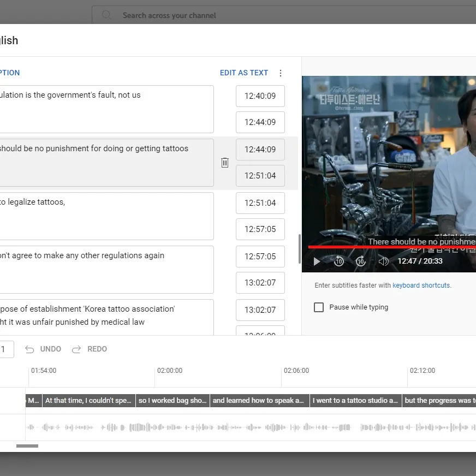
Task: Click the Undo arrow icon
Action: point(29,349)
